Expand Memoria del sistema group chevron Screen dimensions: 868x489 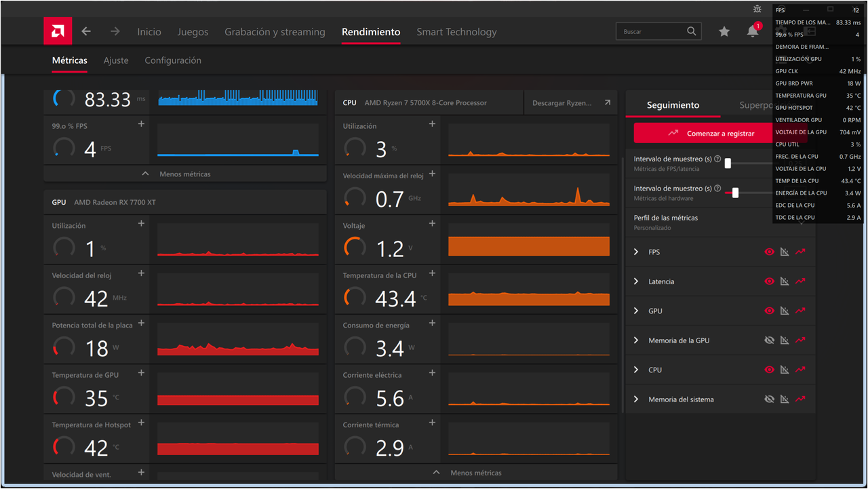pyautogui.click(x=636, y=399)
